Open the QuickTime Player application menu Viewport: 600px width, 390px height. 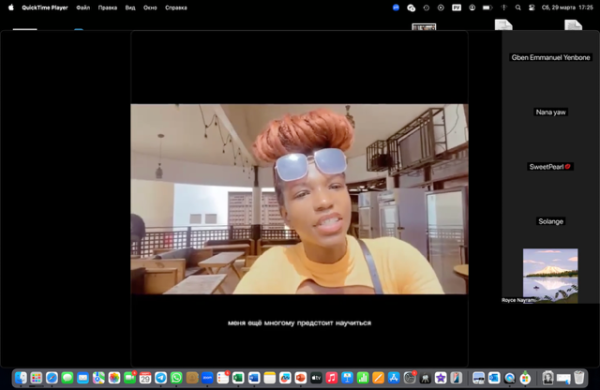pyautogui.click(x=45, y=8)
